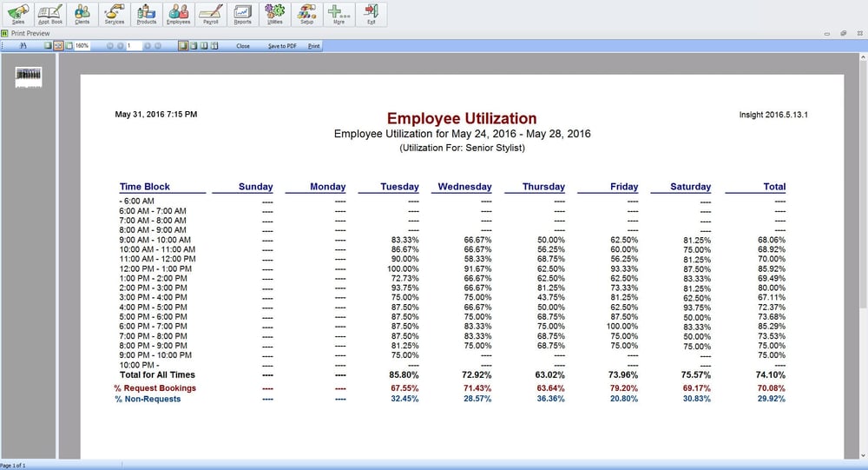The width and height of the screenshot is (868, 470).
Task: Click Save to PDF
Action: 282,46
